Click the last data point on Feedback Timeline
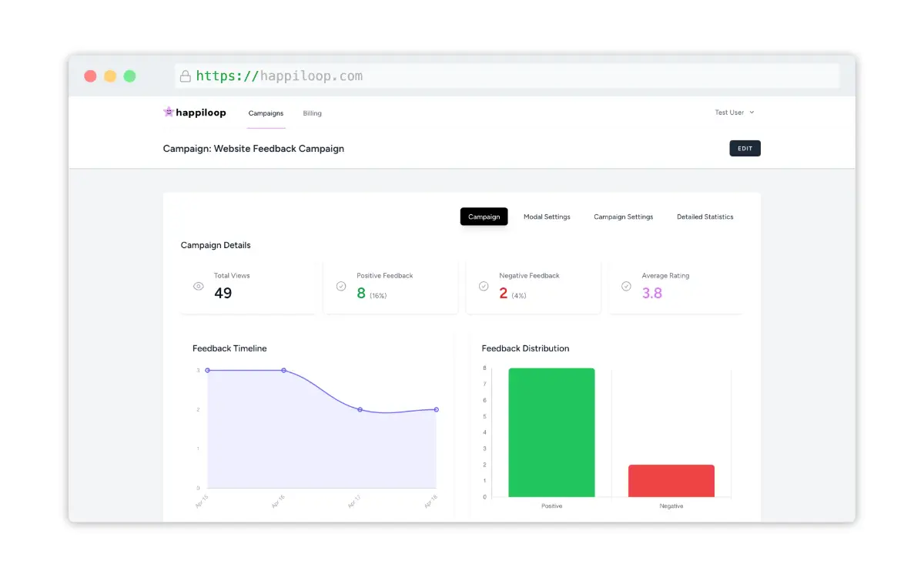Screen dimensions: 924x578 437,409
